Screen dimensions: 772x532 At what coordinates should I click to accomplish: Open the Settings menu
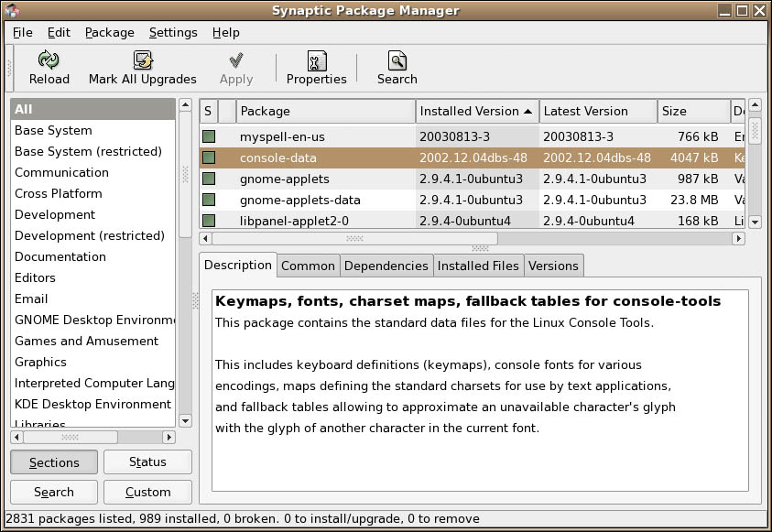click(173, 32)
